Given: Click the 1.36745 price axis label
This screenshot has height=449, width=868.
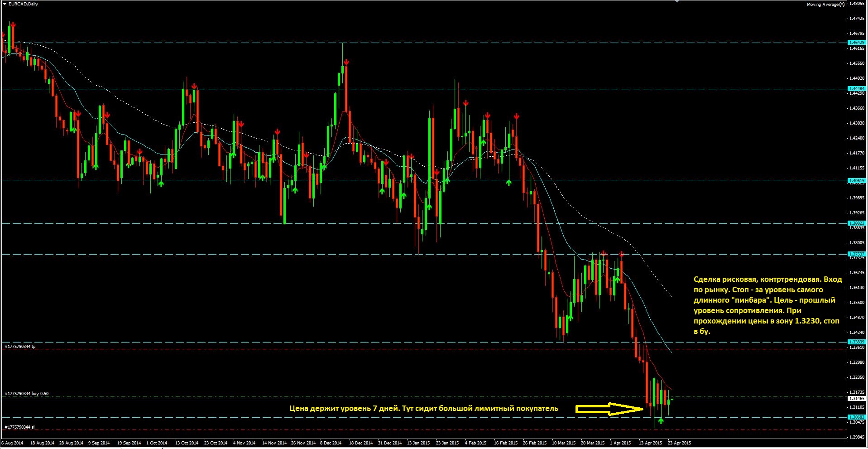Looking at the screenshot, I should [x=857, y=272].
